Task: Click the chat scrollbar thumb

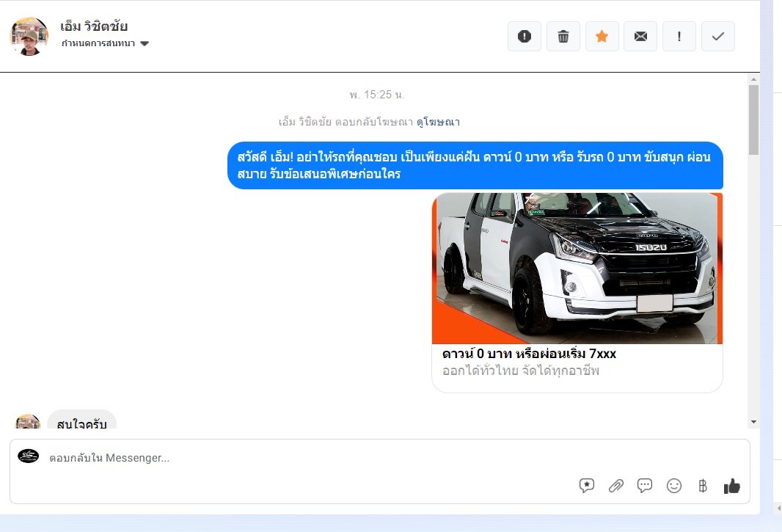Action: [753, 120]
